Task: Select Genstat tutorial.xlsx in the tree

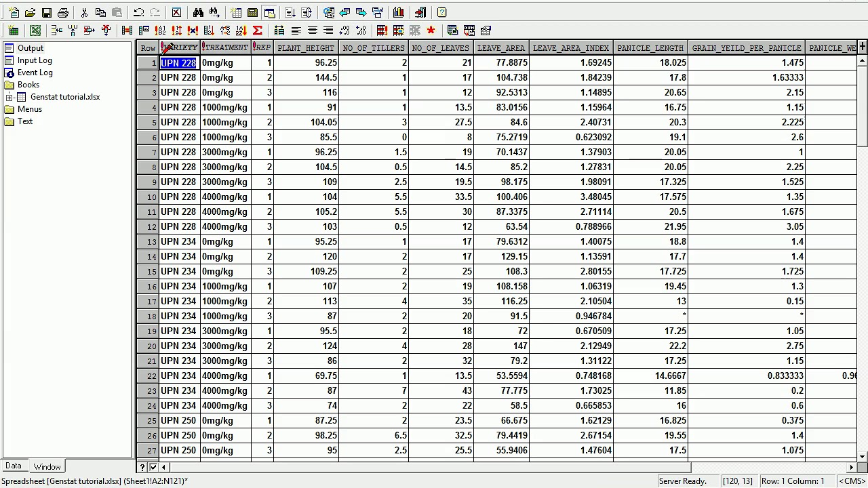Action: click(65, 97)
